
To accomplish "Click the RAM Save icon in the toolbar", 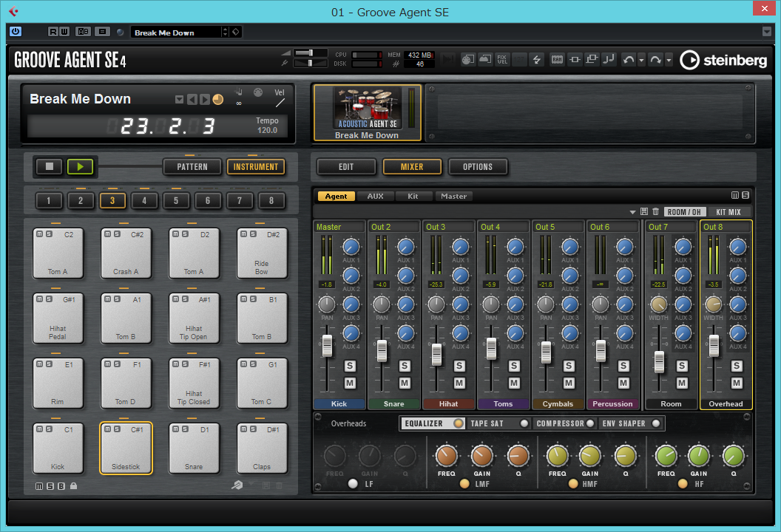I will [556, 59].
